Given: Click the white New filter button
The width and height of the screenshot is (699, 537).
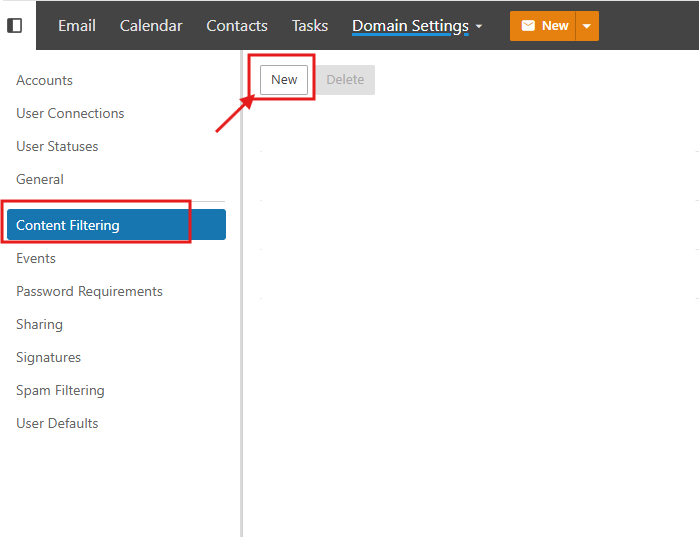Looking at the screenshot, I should pos(284,80).
